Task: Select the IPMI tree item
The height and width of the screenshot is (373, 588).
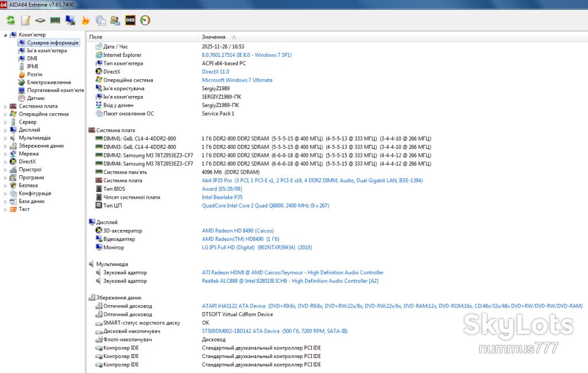Action: (x=33, y=67)
